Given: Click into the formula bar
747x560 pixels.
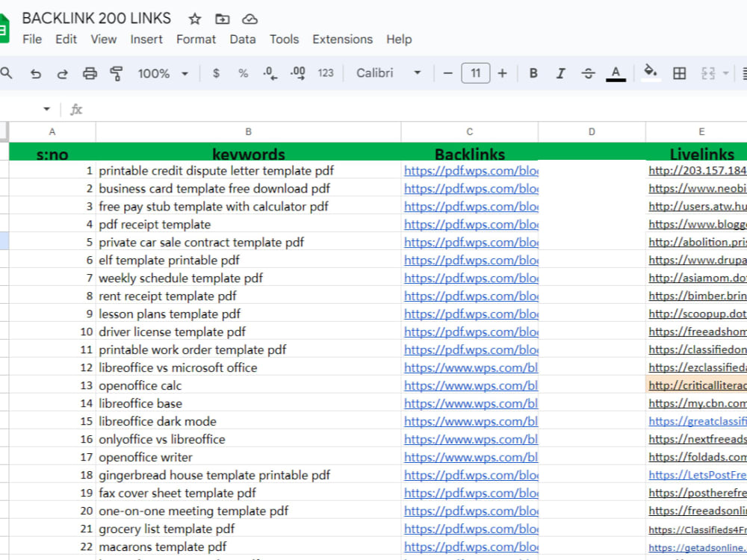Looking at the screenshot, I should pyautogui.click(x=415, y=110).
